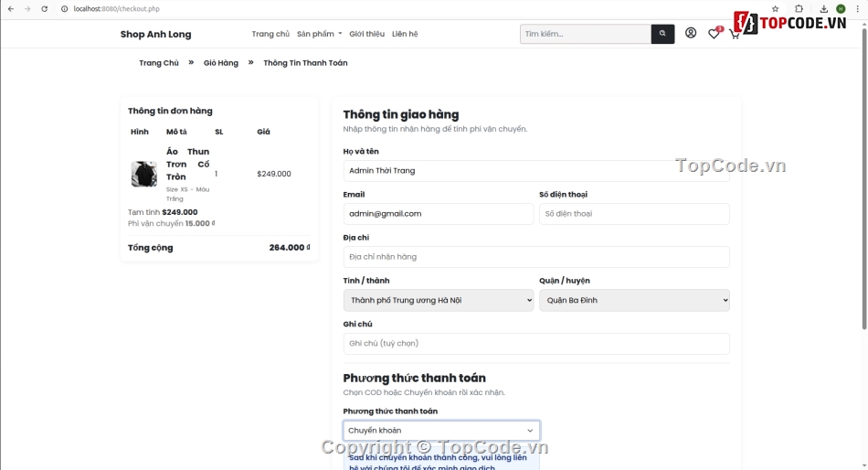
Task: Open the browser profile avatar
Action: tap(841, 9)
